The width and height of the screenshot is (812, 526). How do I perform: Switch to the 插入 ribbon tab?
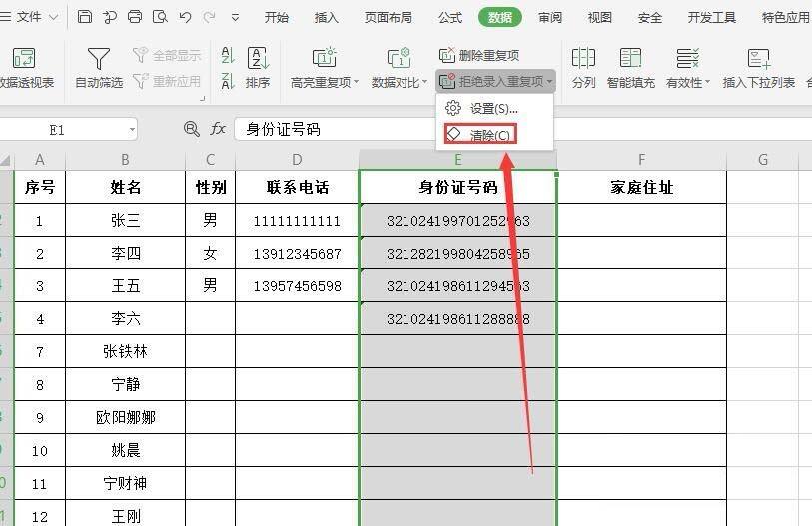[326, 18]
